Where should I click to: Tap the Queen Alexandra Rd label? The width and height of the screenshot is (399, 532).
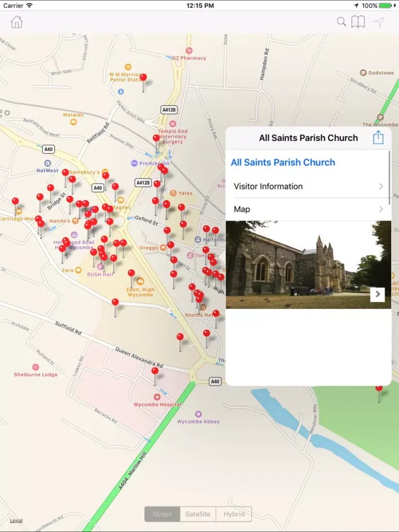point(139,358)
